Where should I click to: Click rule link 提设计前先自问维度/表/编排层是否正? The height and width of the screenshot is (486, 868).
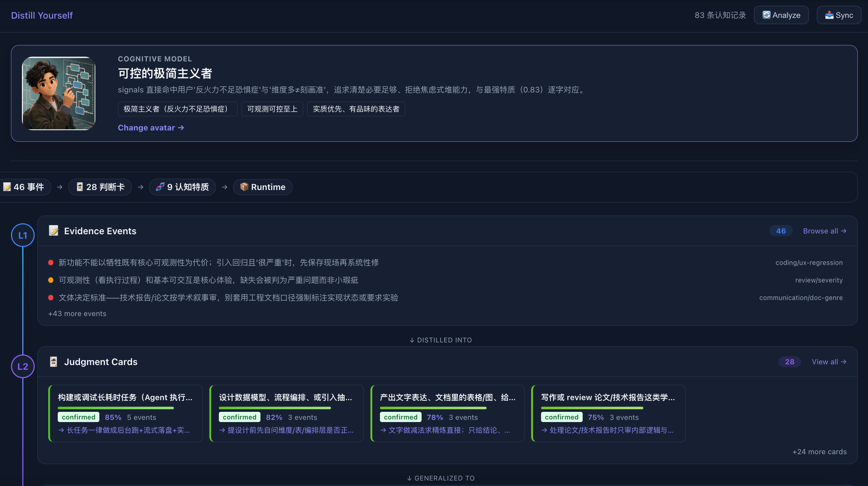(x=286, y=430)
